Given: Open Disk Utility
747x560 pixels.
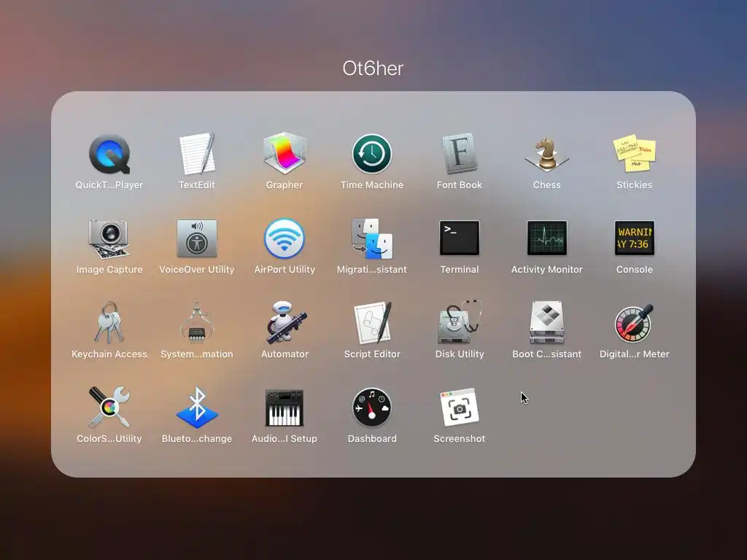Looking at the screenshot, I should tap(460, 322).
